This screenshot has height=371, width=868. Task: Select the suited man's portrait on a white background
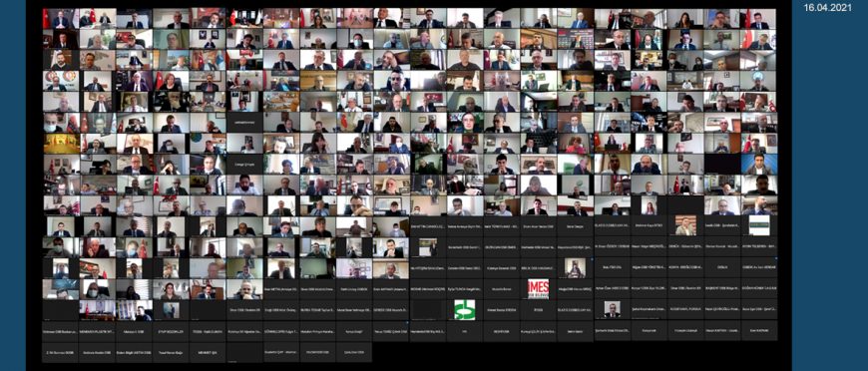click(612, 309)
